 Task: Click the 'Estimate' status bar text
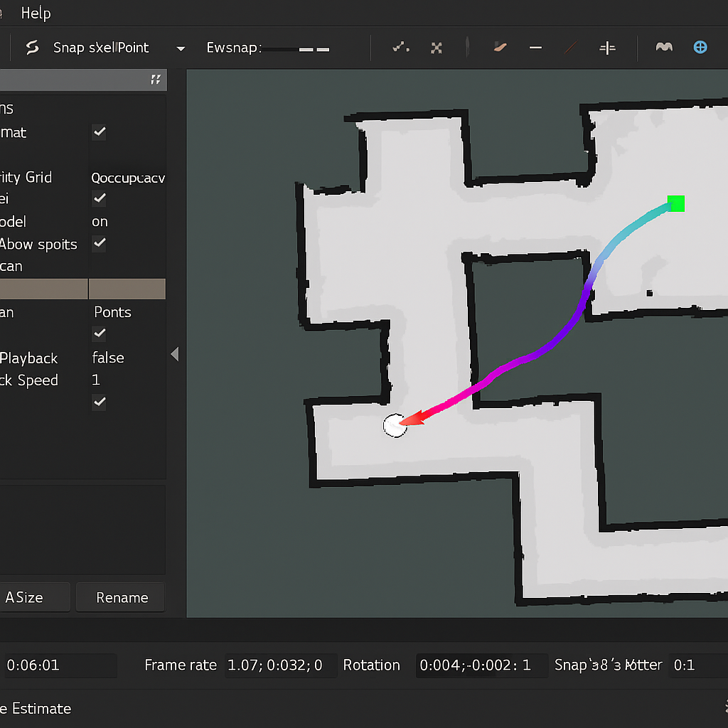coord(41,709)
